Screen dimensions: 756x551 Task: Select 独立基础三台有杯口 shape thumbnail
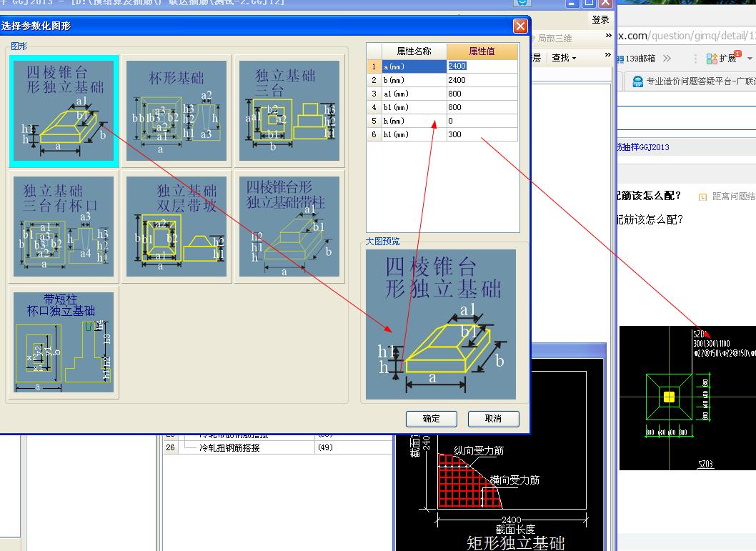click(x=64, y=226)
